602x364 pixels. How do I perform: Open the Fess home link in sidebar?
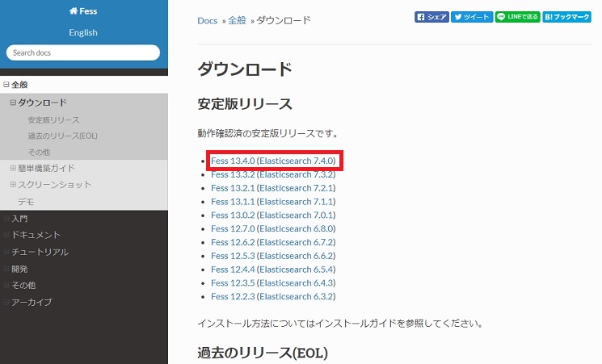83,11
